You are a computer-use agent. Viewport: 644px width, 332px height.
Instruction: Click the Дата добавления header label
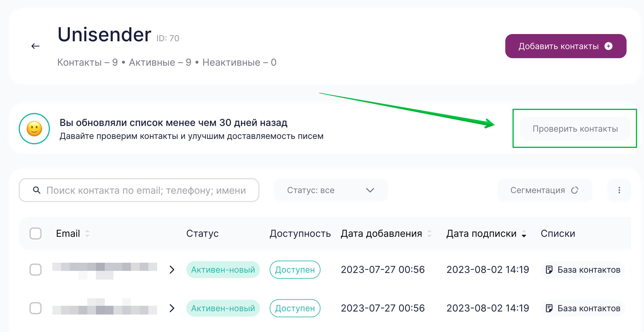coord(381,233)
